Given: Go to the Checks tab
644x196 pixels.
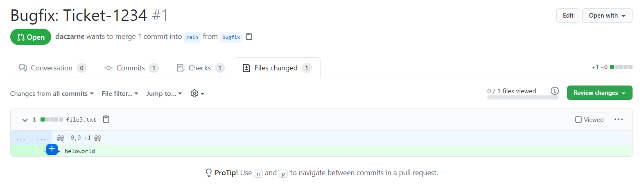Looking at the screenshot, I should pos(200,68).
